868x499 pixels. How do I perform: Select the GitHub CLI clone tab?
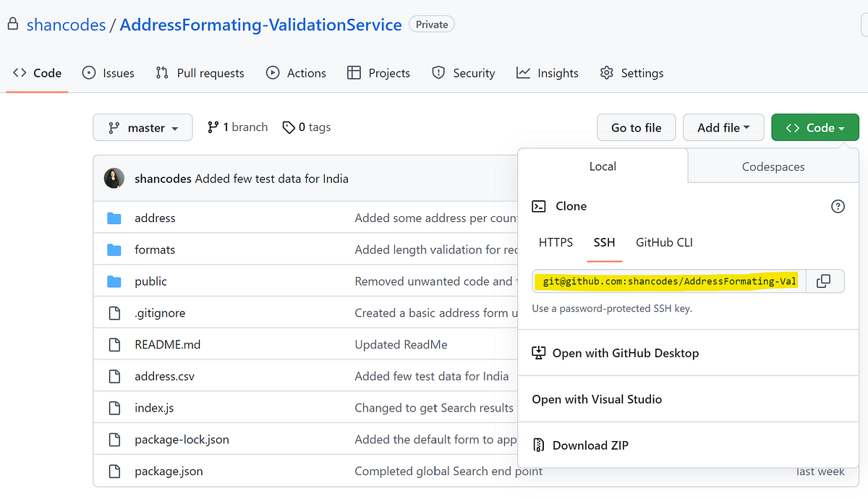663,242
